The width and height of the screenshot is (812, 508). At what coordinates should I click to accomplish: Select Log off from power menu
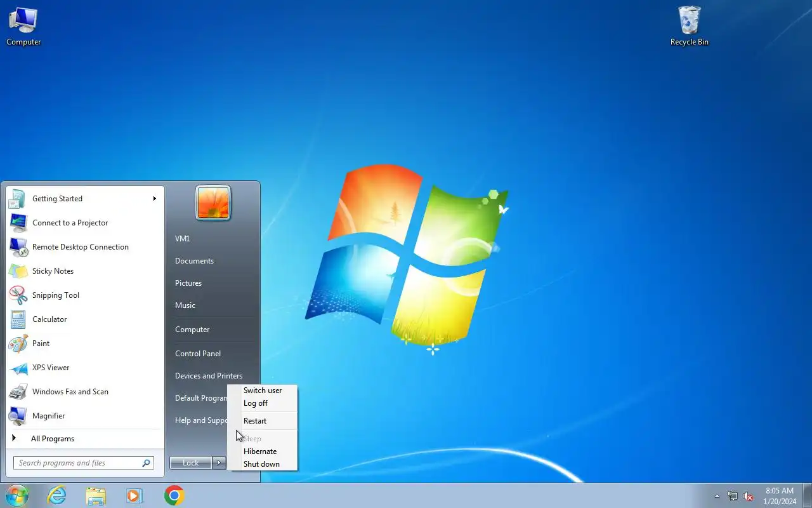263,403
